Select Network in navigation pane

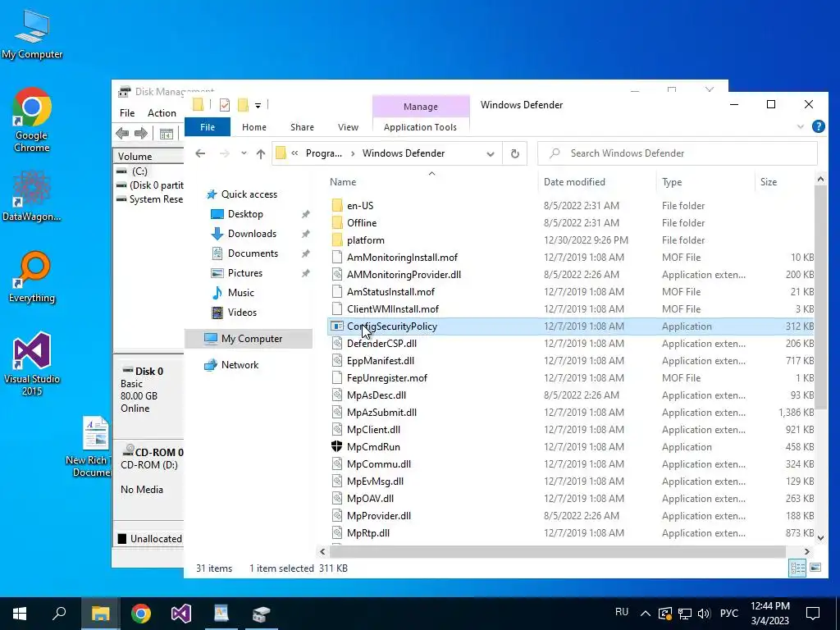click(240, 365)
